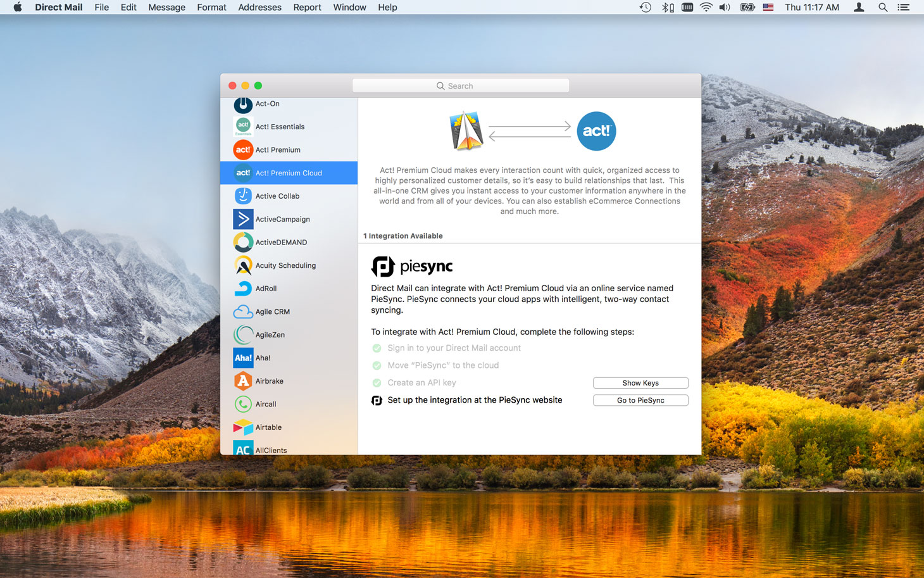
Task: Click green checkmark beside Create an API key
Action: point(377,382)
